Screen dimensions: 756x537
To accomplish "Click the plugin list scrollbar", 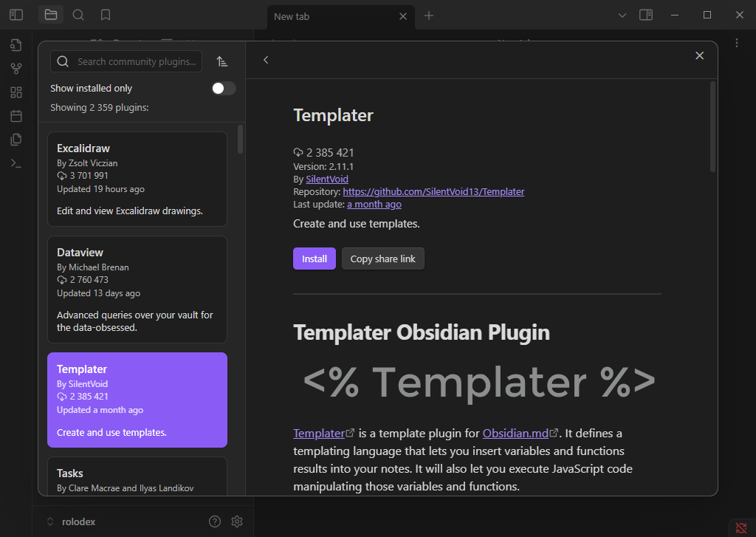I will click(240, 140).
